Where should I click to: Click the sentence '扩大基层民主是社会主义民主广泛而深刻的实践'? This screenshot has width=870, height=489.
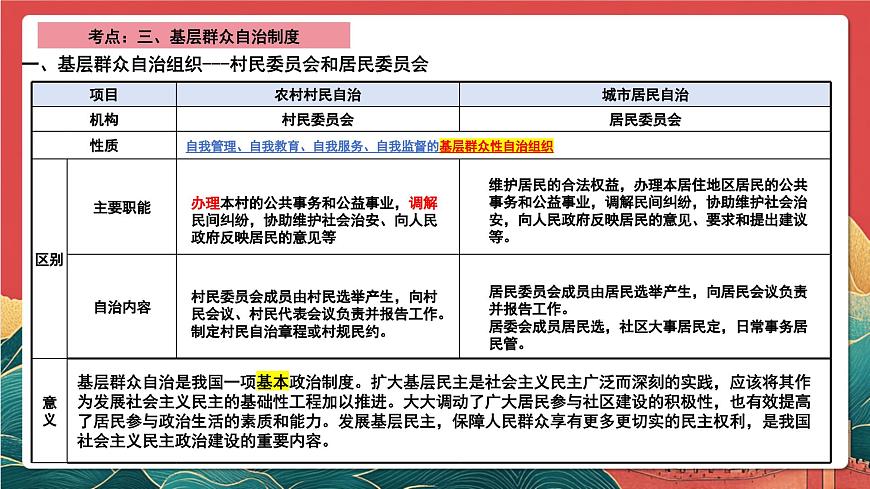click(542, 382)
